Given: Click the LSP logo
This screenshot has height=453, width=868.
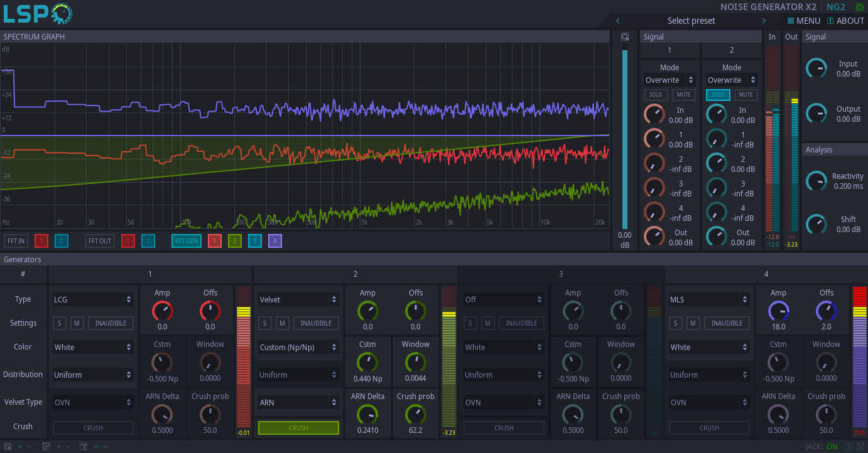Looking at the screenshot, I should [x=38, y=14].
